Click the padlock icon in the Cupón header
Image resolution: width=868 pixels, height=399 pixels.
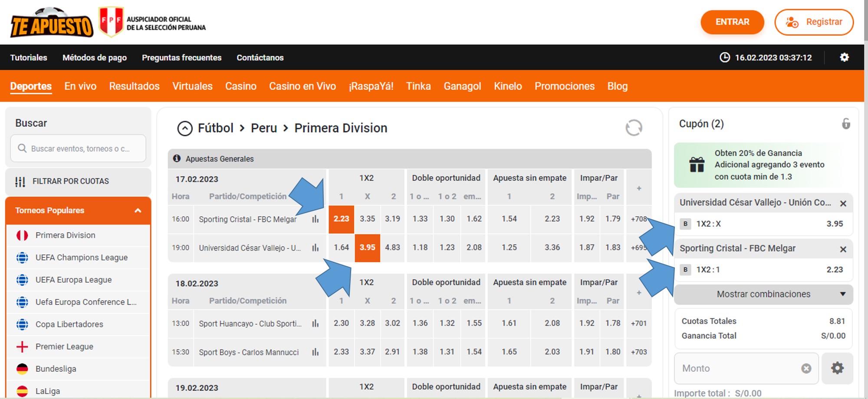846,124
